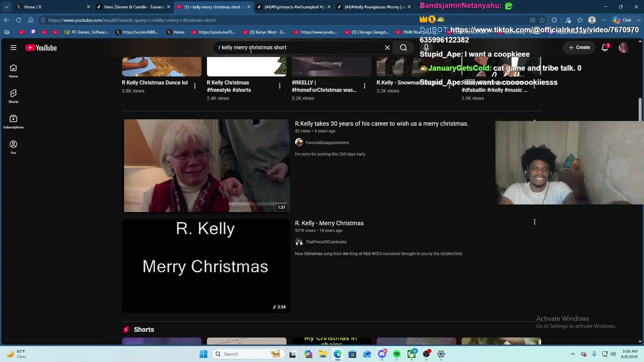The image size is (644, 362).
Task: Open the browser home page
Action: tap(31, 20)
